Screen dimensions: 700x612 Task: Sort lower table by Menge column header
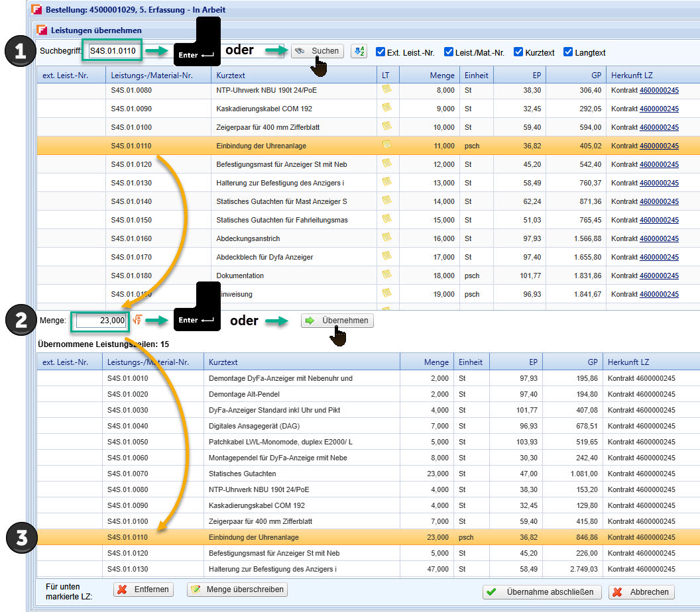pos(436,362)
